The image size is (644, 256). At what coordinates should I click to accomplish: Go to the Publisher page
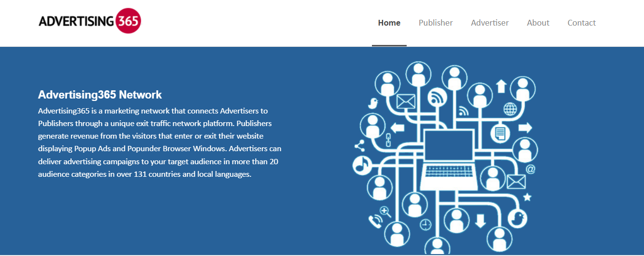click(436, 23)
